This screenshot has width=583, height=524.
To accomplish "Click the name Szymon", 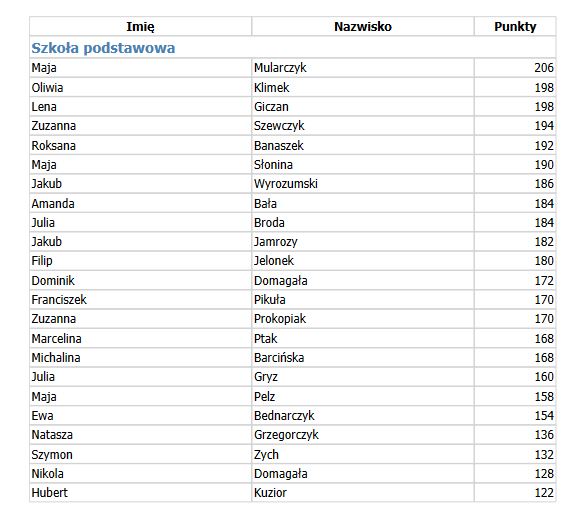I will coord(52,454).
